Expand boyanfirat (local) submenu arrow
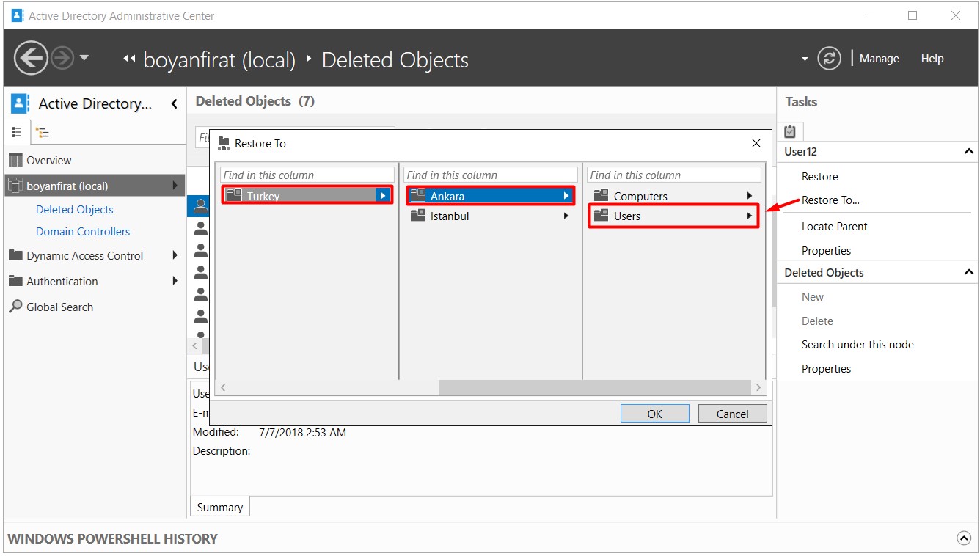Screen dimensions: 980x556 pos(175,186)
